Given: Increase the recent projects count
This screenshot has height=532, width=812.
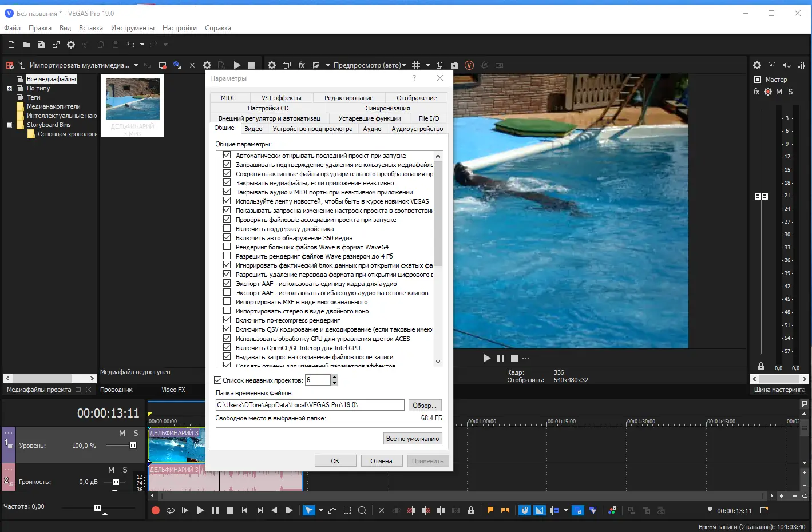Looking at the screenshot, I should tap(334, 377).
